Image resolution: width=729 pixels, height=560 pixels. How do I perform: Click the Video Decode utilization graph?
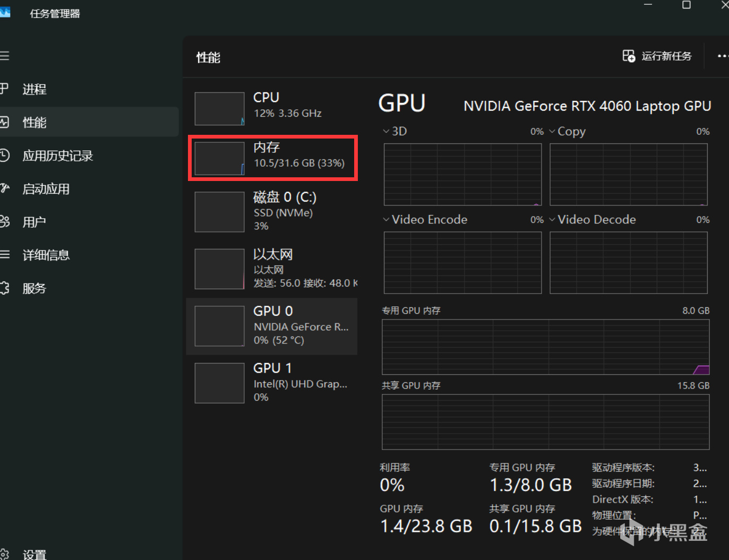(629, 263)
